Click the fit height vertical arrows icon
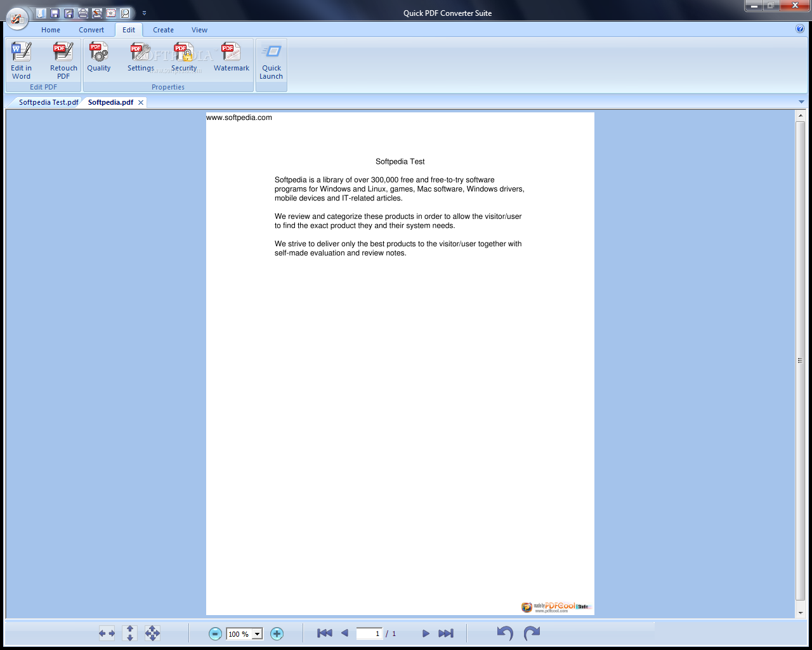 pos(130,633)
